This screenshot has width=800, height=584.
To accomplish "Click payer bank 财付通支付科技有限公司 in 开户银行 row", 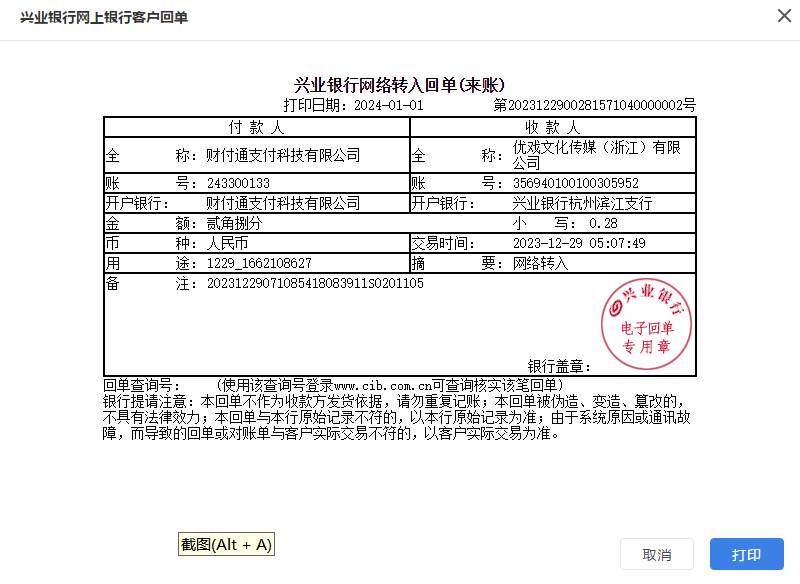I will (x=283, y=203).
